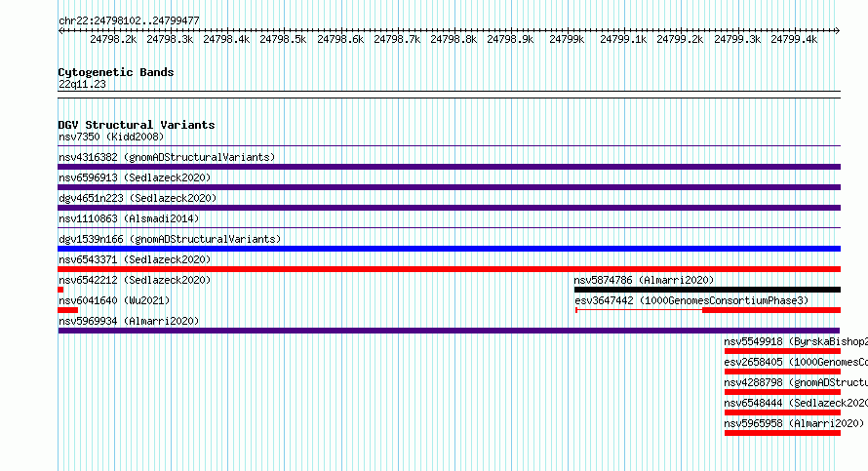Select esv3647442 1000GenomesConsortiumPhase3 label
This screenshot has width=868, height=471.
(691, 300)
